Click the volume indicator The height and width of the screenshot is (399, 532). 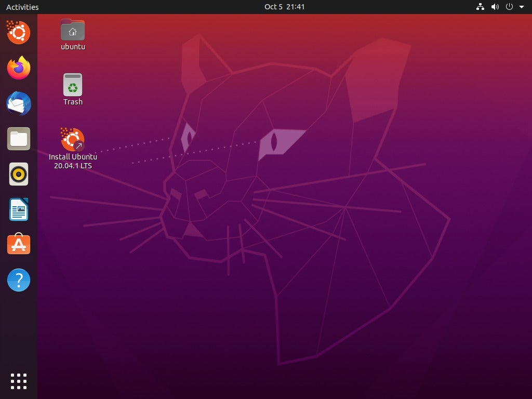pos(495,7)
